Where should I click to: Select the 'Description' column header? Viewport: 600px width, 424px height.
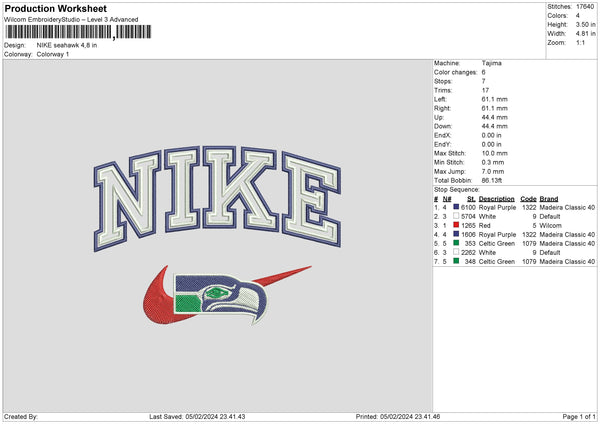[x=496, y=199]
